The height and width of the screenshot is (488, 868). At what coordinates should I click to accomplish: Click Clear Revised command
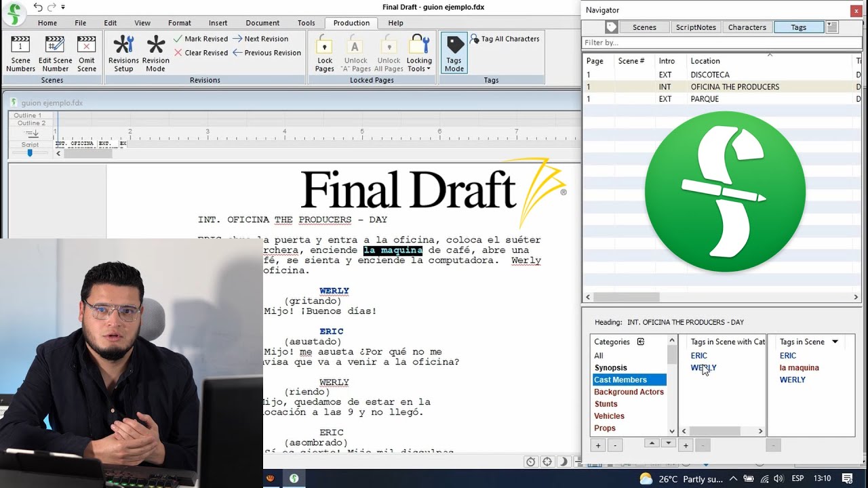pyautogui.click(x=201, y=53)
